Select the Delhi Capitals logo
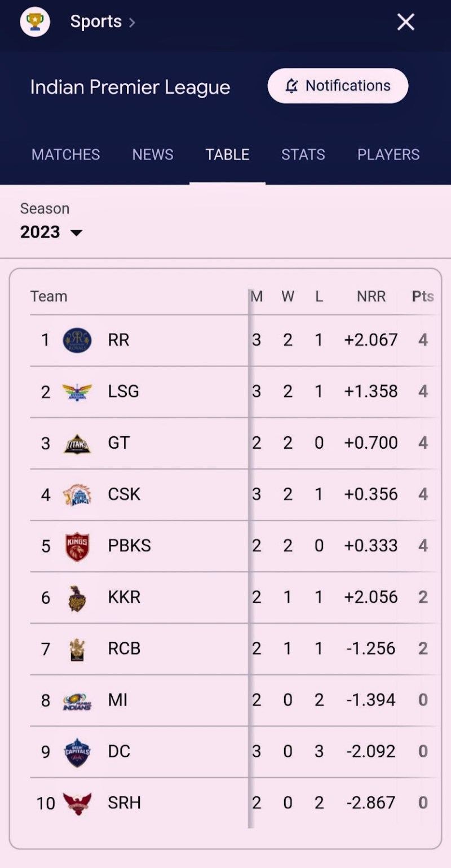This screenshot has width=451, height=868. pos(77,752)
